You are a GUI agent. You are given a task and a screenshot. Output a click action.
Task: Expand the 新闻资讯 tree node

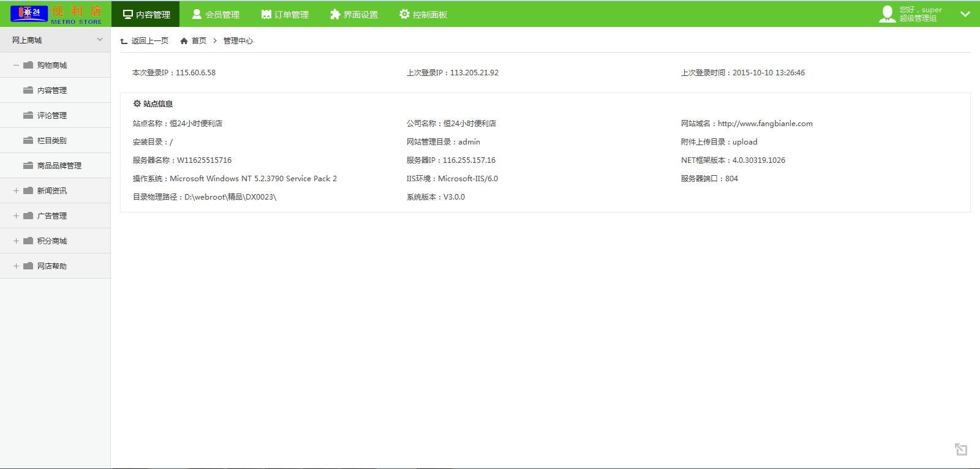(x=16, y=190)
